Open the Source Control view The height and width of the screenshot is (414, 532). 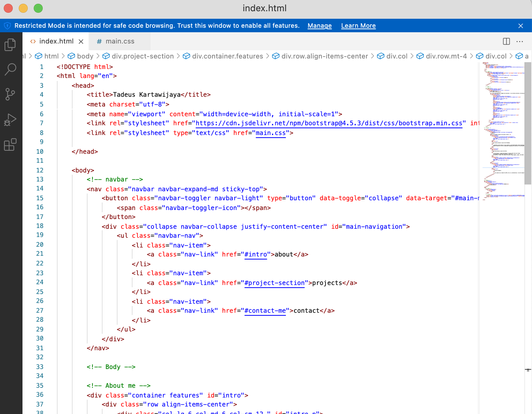coord(10,94)
